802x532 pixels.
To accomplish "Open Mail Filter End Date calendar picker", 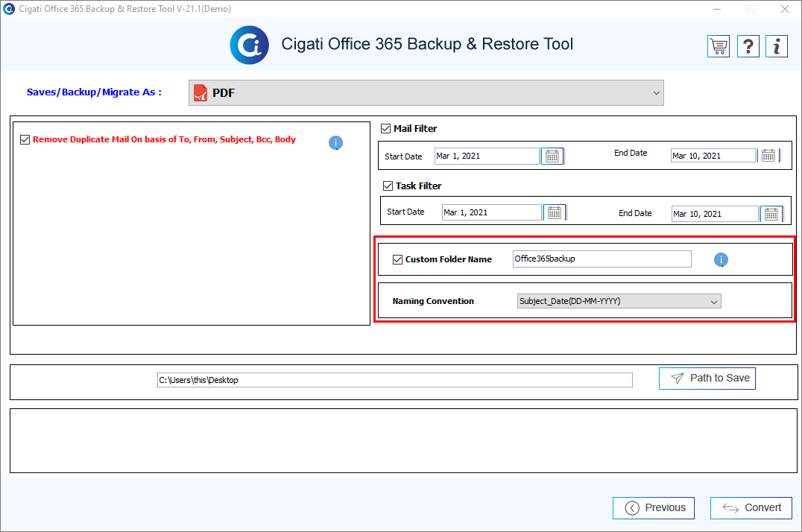I will [768, 156].
